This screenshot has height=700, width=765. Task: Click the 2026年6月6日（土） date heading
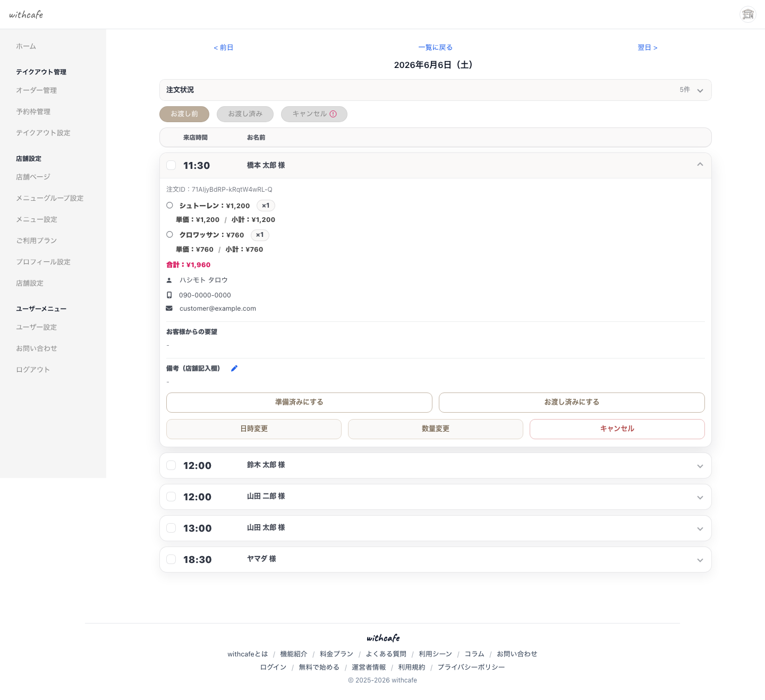[435, 65]
